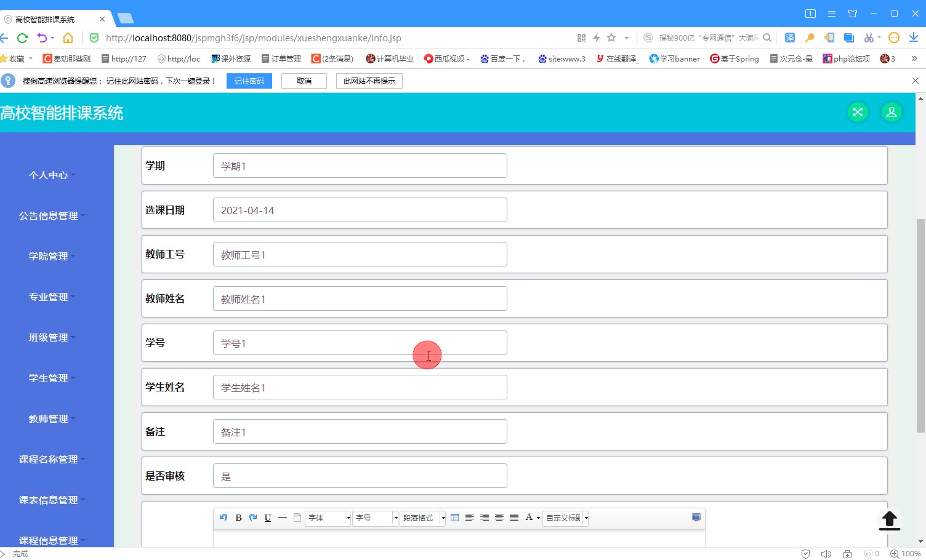Toggle bold formatting in the editor
Viewport: 926px width, 560px height.
point(238,518)
